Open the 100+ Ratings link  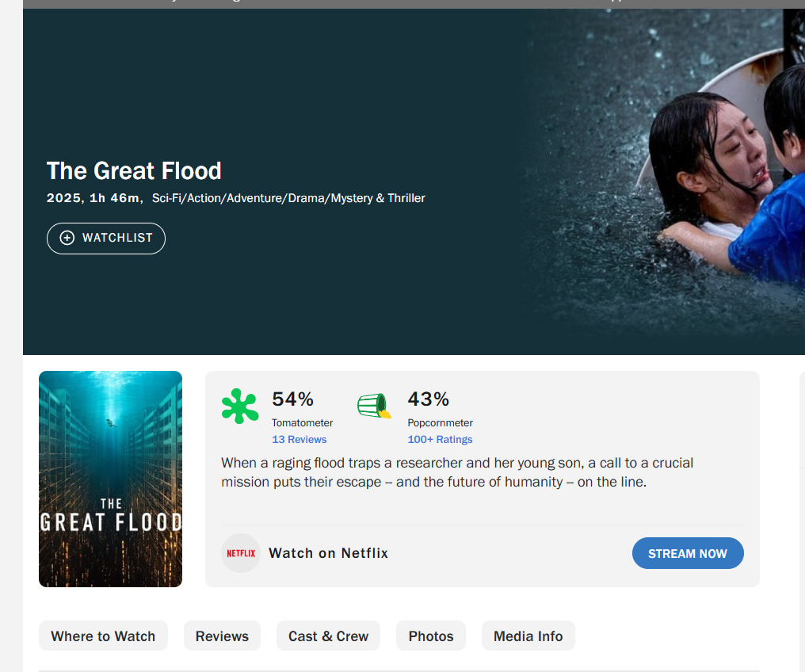[440, 439]
